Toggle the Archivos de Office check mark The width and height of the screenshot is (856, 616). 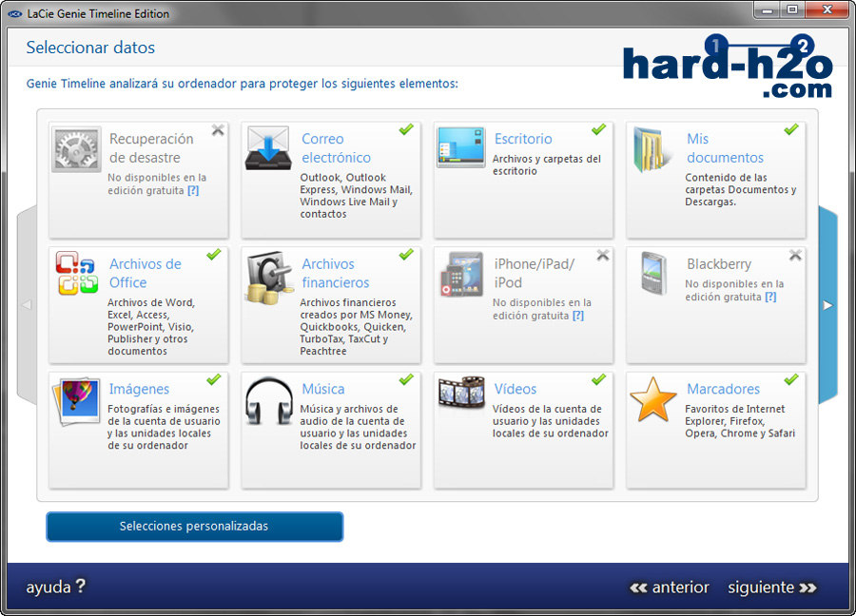click(x=213, y=254)
